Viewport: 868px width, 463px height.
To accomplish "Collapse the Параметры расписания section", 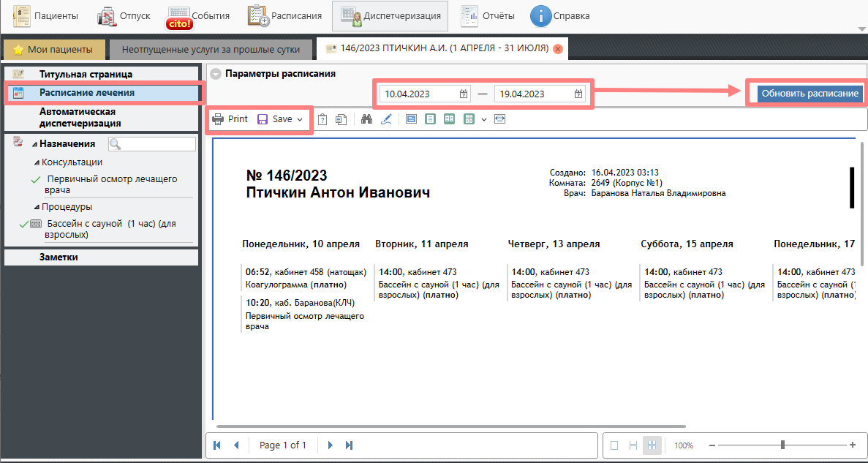I will pyautogui.click(x=215, y=74).
